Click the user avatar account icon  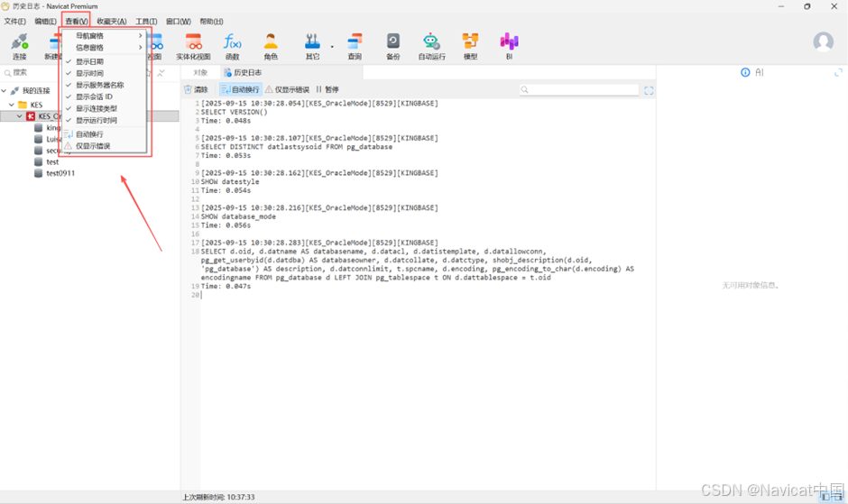(823, 41)
